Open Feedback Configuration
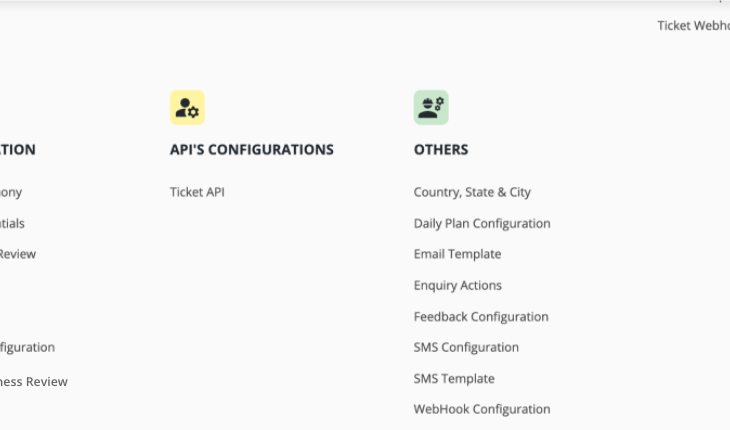This screenshot has width=730, height=430. point(481,316)
